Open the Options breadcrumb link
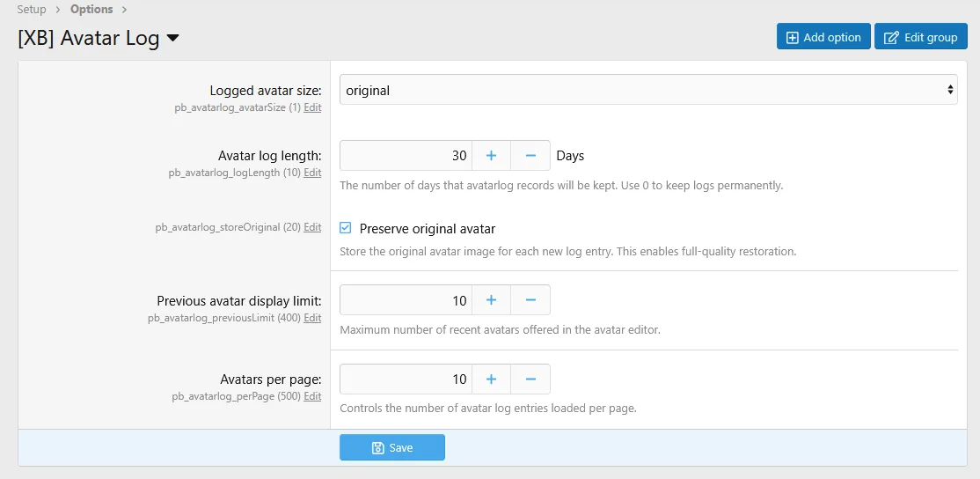 tap(91, 10)
